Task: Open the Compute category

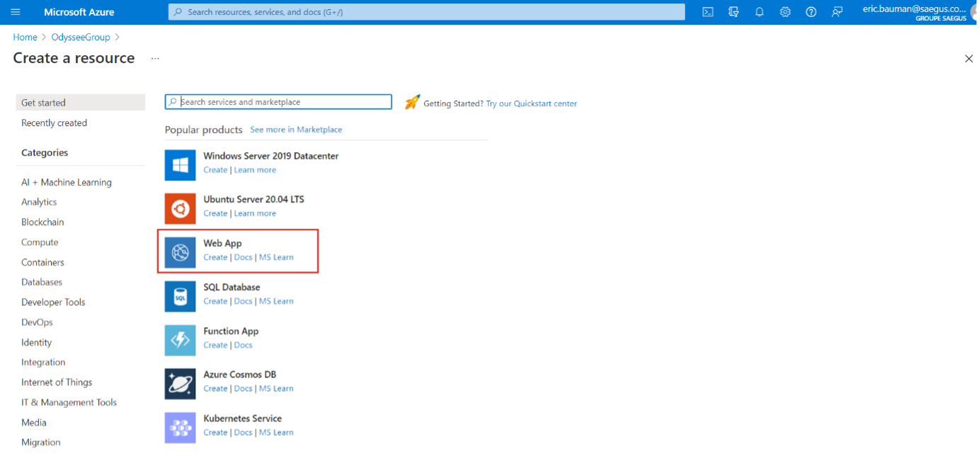Action: click(40, 242)
